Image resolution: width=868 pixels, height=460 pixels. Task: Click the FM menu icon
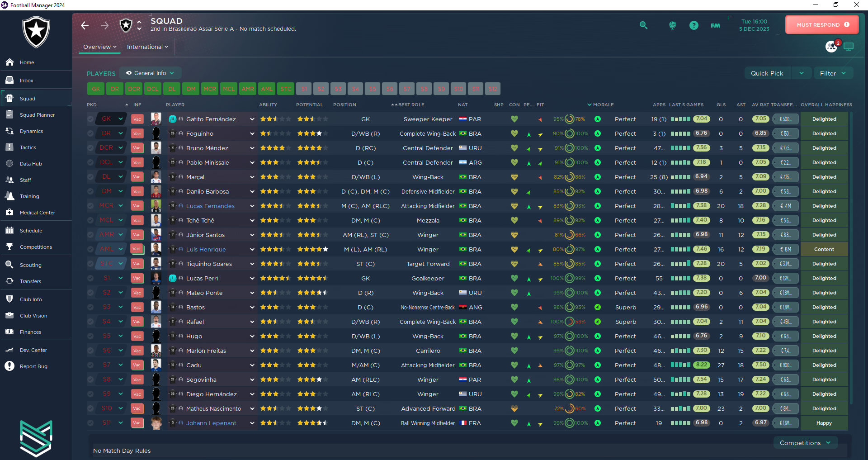[x=715, y=25]
